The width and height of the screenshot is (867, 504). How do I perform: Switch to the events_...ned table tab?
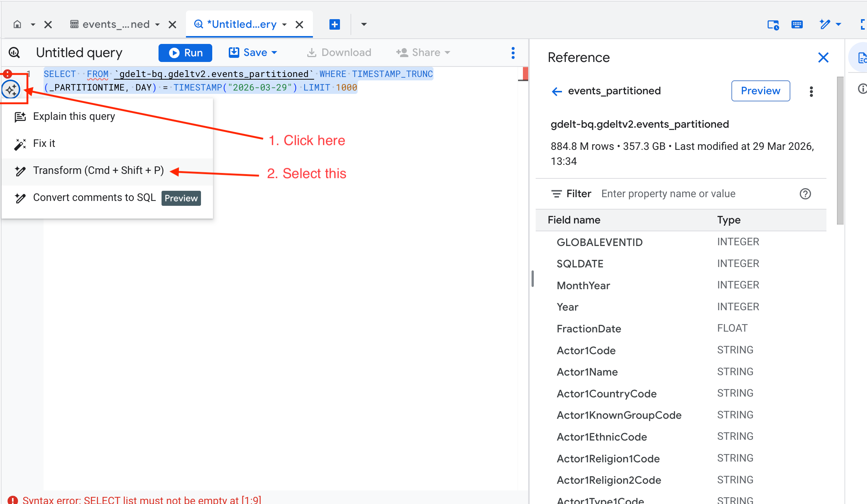tap(110, 24)
